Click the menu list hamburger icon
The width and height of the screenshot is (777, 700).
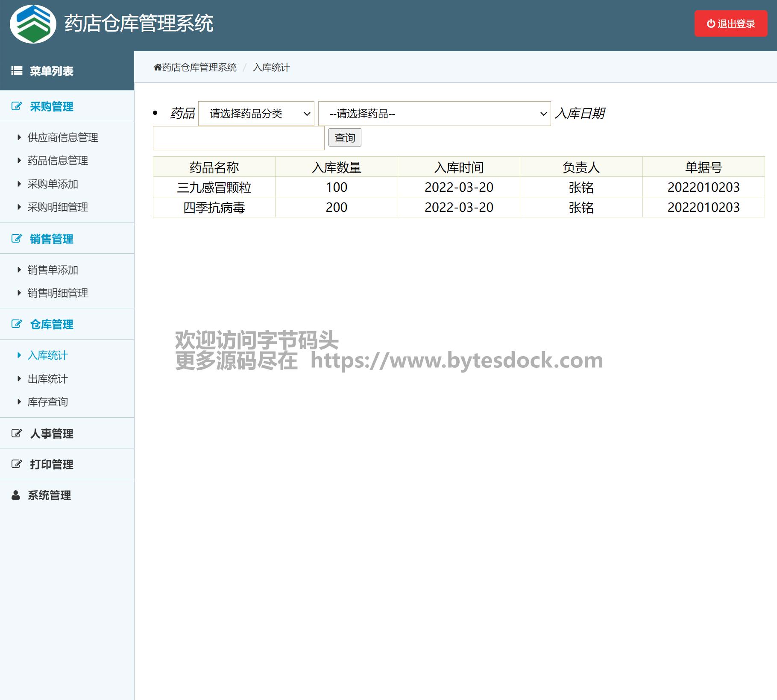point(17,71)
